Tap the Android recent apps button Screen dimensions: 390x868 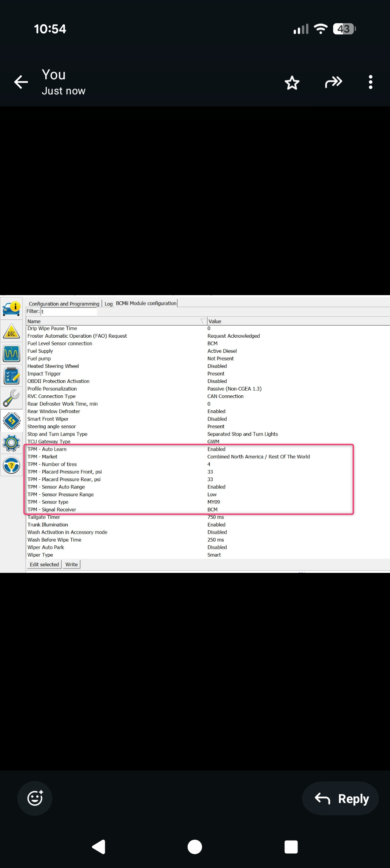point(291,847)
